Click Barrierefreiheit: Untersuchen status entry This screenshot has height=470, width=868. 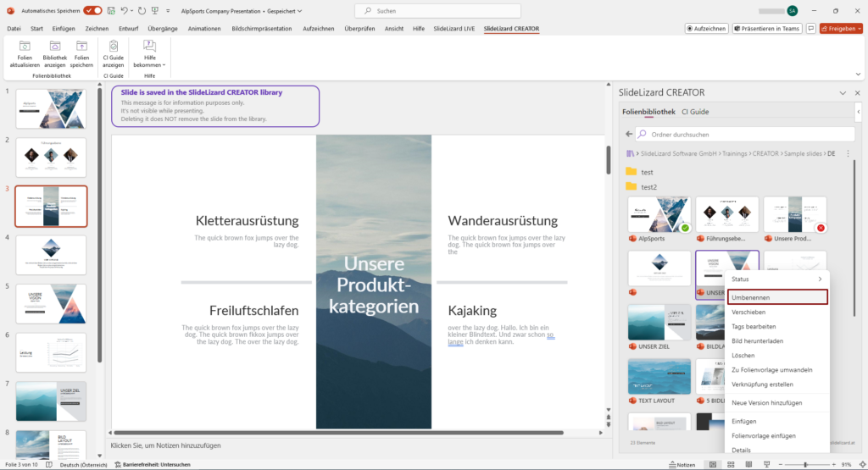click(153, 464)
